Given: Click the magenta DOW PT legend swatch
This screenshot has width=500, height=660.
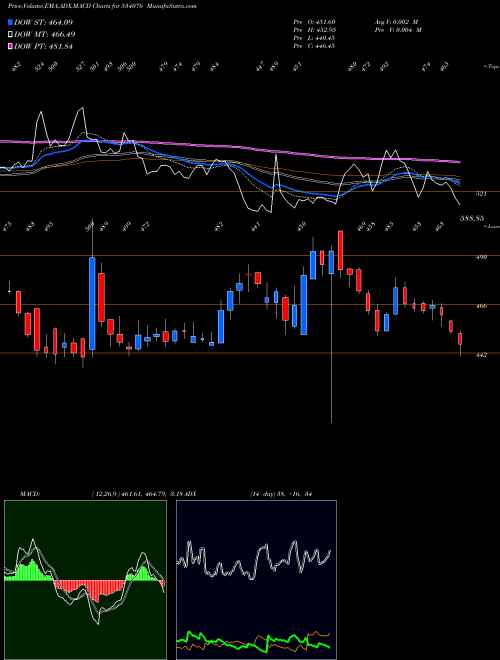Looking at the screenshot, I should pyautogui.click(x=10, y=46).
